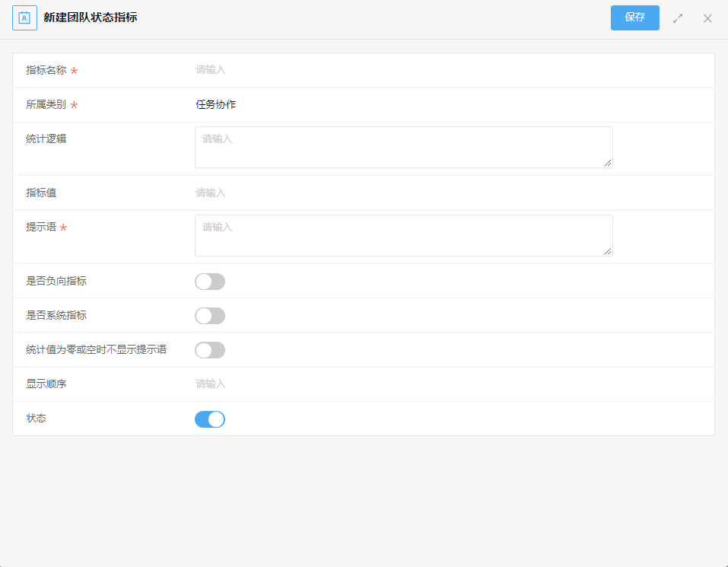Click the 提示语 field label
Image resolution: width=728 pixels, height=567 pixels.
[x=41, y=227]
